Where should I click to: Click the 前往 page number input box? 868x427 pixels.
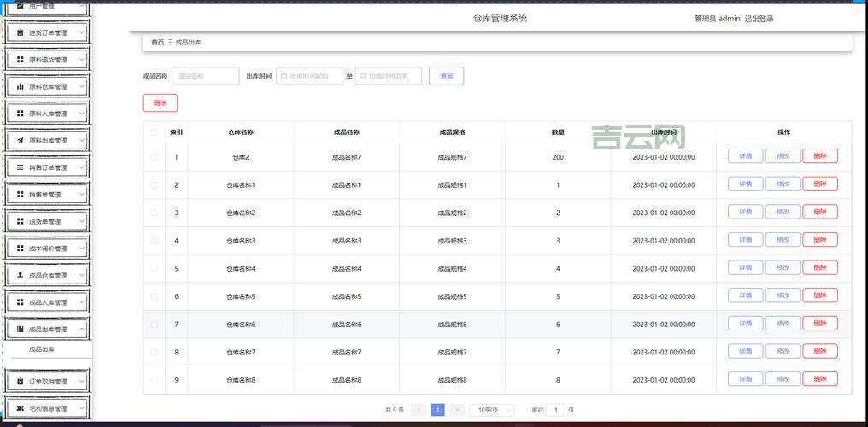point(556,410)
